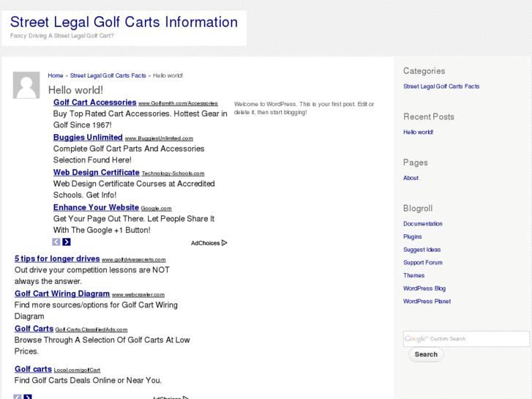The height and width of the screenshot is (399, 532).
Task: Visit Google.com ad URL
Action: (156, 208)
